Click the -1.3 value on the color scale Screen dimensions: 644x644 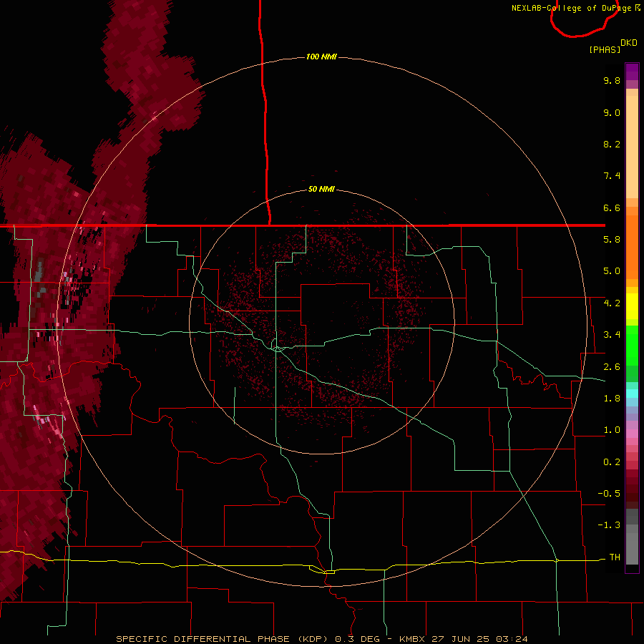point(609,525)
